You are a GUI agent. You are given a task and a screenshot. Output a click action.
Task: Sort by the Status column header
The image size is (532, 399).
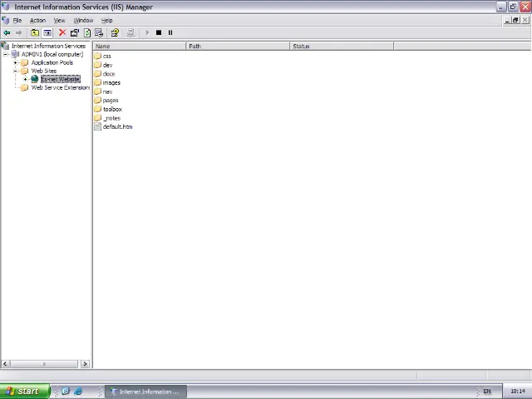point(342,47)
